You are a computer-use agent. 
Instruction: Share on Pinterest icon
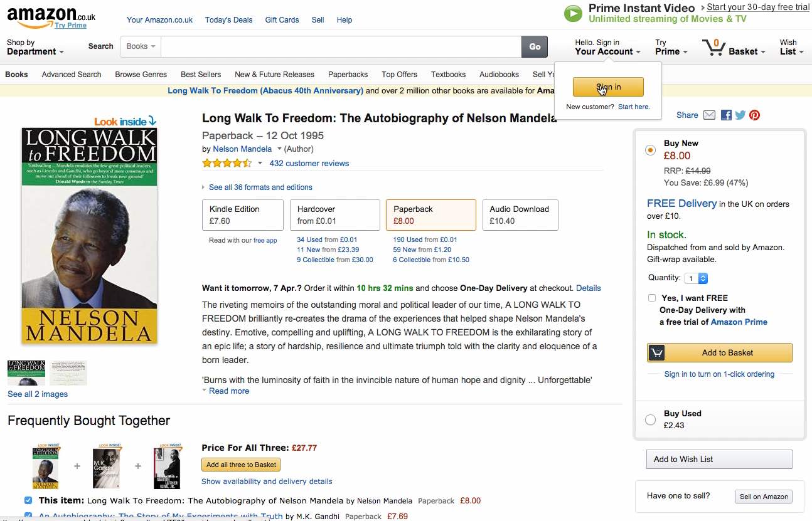click(x=754, y=115)
